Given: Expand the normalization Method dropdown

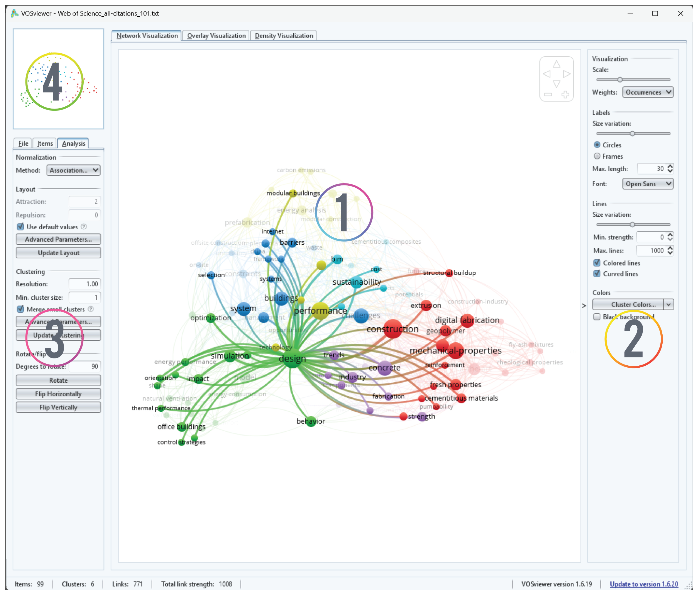Looking at the screenshot, I should [x=74, y=170].
